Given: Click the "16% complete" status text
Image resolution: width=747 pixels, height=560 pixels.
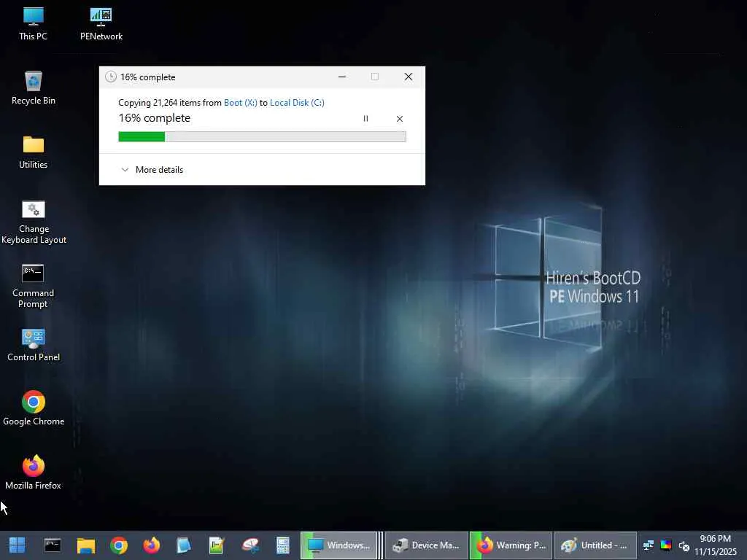Looking at the screenshot, I should pos(155,118).
